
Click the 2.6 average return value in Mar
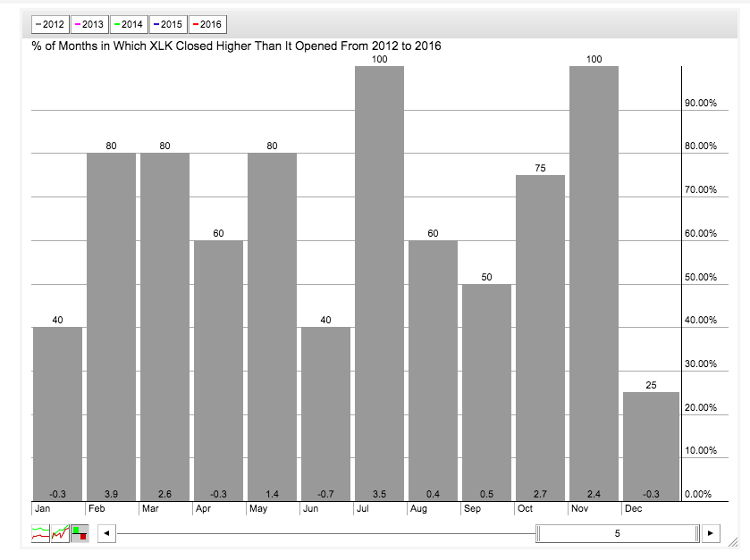click(164, 494)
